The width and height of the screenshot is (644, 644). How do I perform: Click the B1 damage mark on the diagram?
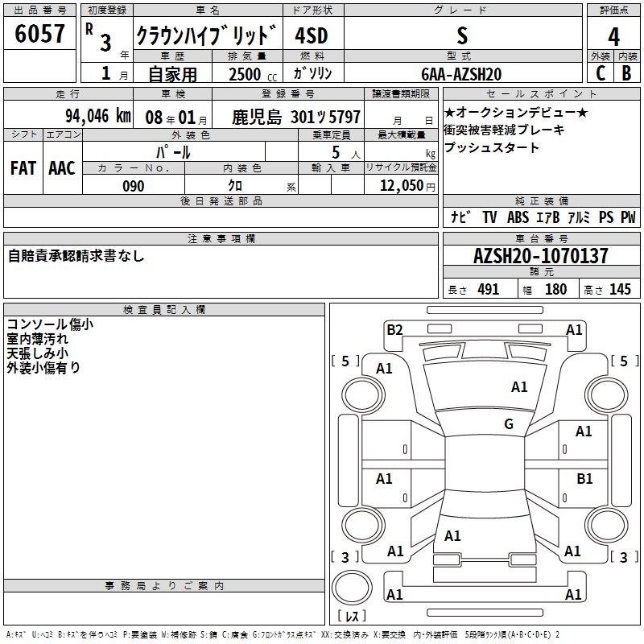click(584, 479)
